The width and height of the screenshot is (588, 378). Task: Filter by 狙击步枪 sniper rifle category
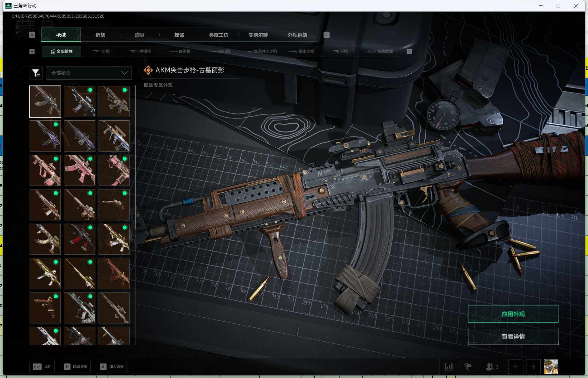tap(301, 51)
